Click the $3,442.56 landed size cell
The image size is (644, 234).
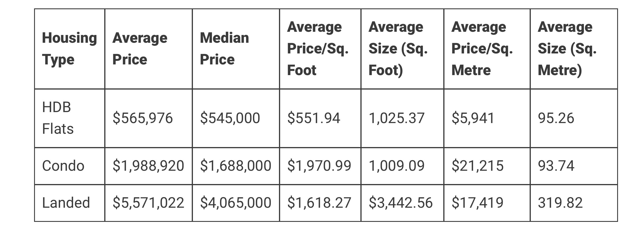click(x=401, y=203)
